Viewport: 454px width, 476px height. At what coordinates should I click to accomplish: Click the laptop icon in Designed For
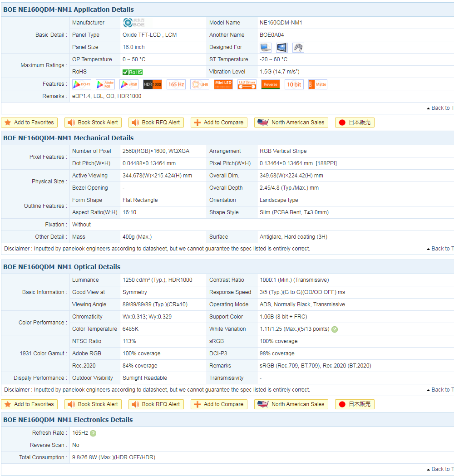[x=266, y=47]
